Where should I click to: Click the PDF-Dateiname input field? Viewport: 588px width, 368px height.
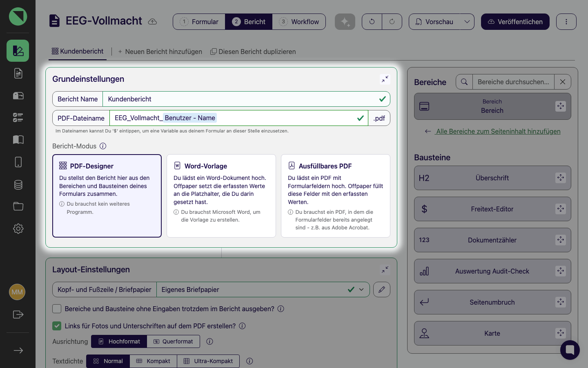pyautogui.click(x=239, y=118)
